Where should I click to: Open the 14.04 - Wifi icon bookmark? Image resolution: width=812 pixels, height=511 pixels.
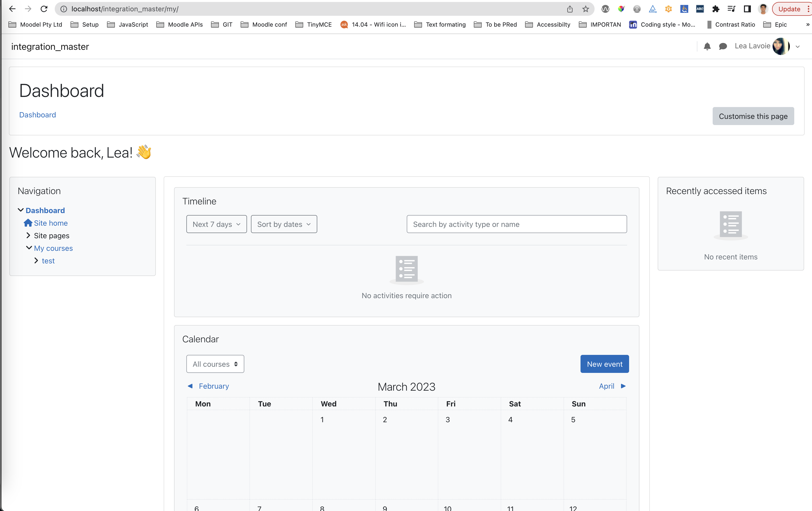pyautogui.click(x=373, y=24)
